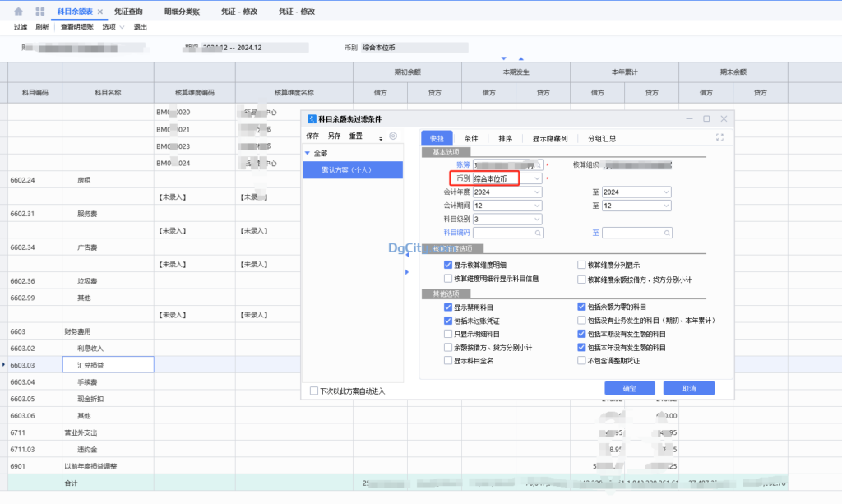Collapse header using the blue up arrow
This screenshot has width=842, height=504.
pyautogui.click(x=520, y=58)
